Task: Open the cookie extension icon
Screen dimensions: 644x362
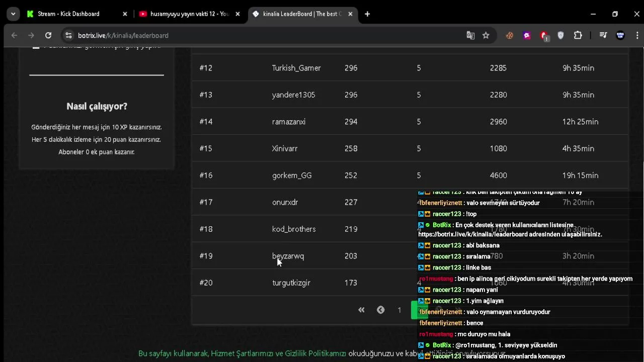Action: pos(510,35)
